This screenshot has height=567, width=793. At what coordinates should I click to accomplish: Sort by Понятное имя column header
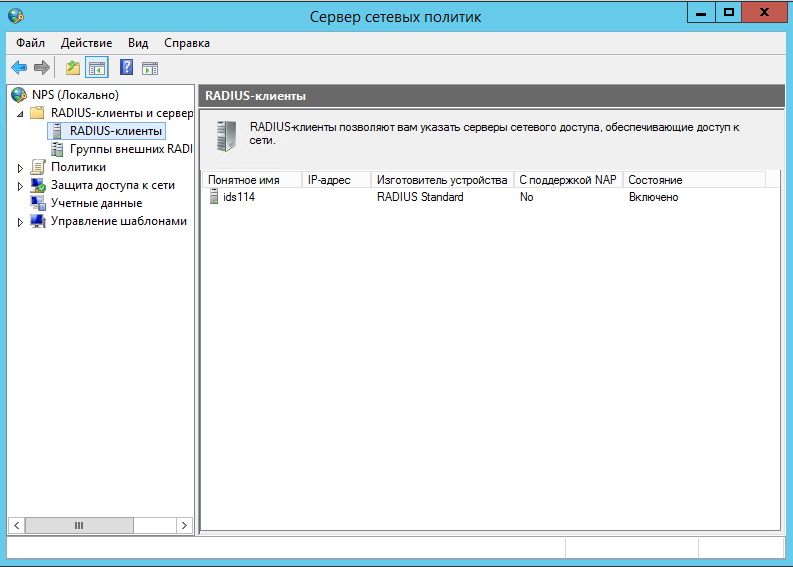250,180
